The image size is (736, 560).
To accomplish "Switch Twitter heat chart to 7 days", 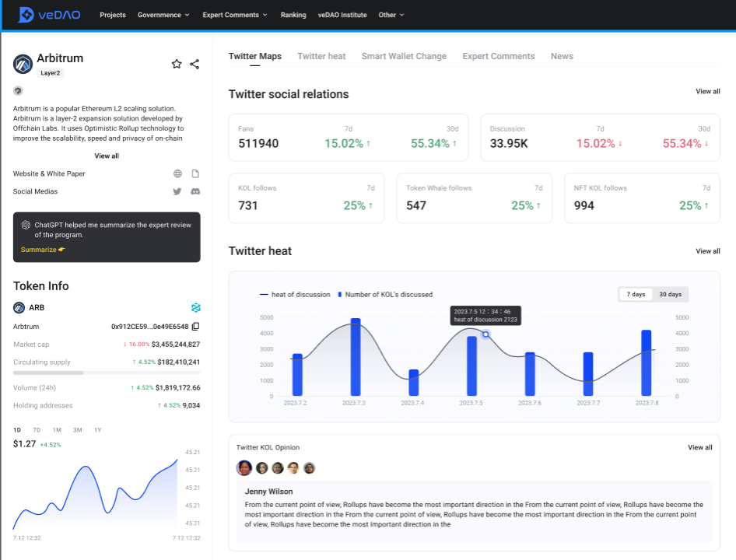I will (636, 294).
